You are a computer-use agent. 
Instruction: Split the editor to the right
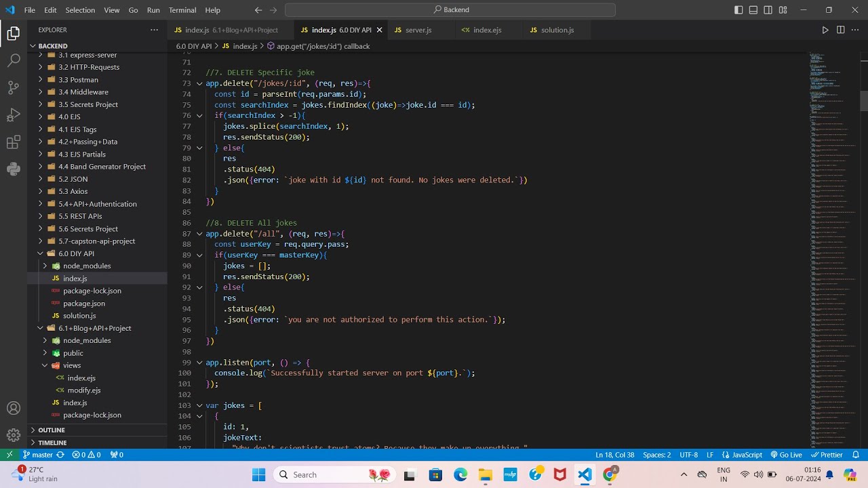pos(841,30)
